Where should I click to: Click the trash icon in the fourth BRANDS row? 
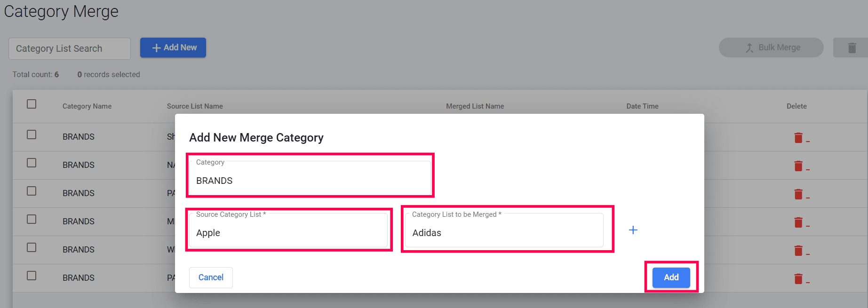pos(798,222)
